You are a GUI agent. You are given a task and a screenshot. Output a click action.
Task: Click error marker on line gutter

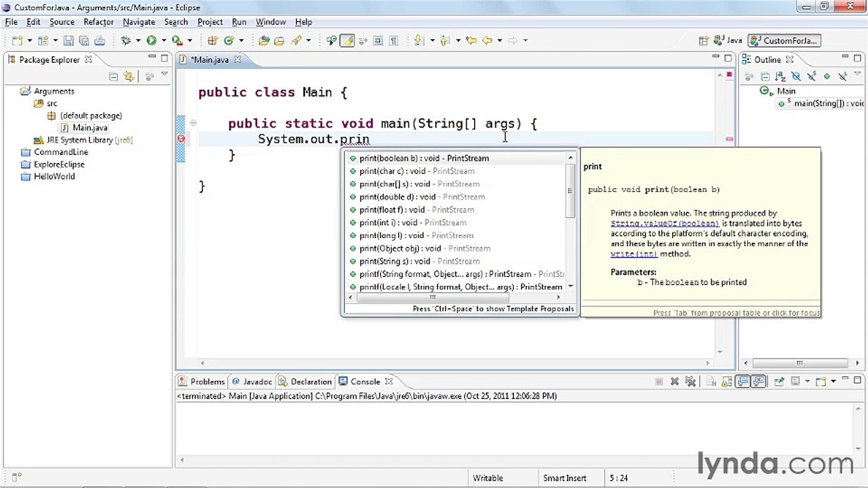click(x=181, y=139)
